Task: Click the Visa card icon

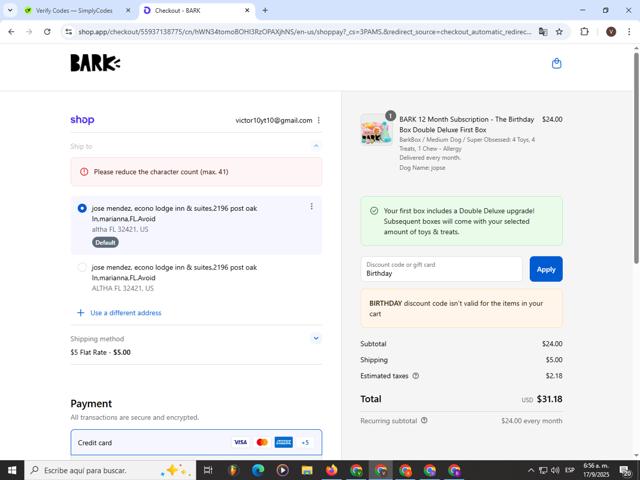Action: point(240,442)
